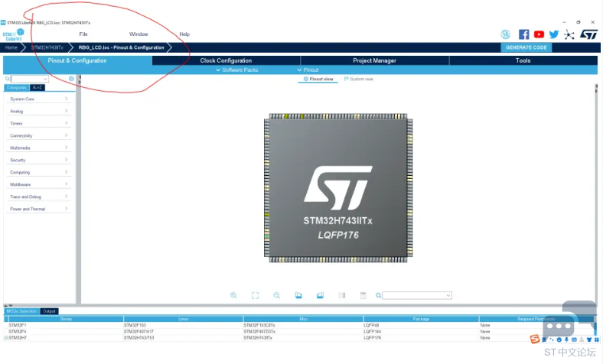
Task: Expand the Computing category
Action: 39,172
